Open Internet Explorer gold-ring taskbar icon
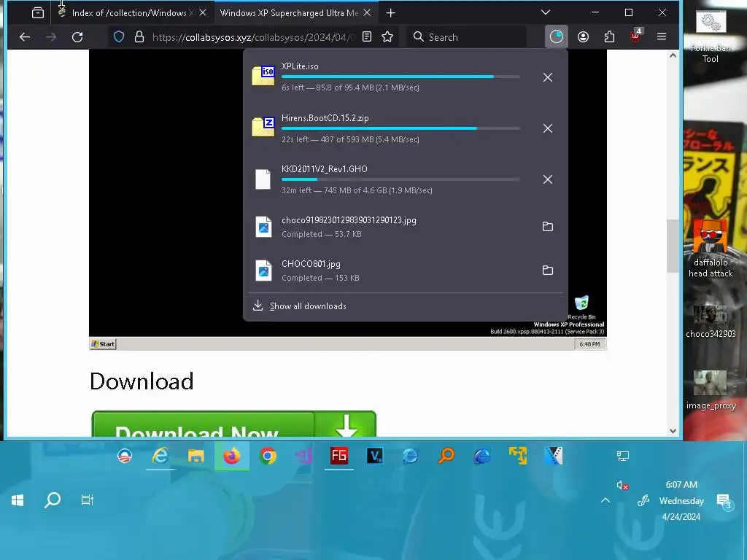The image size is (747, 560). [x=160, y=456]
